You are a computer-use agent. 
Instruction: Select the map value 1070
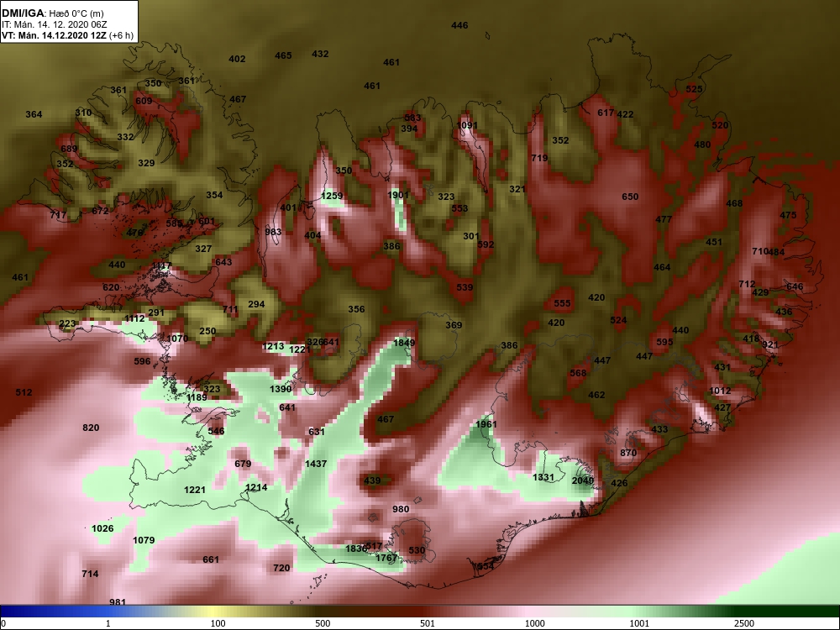(x=177, y=339)
